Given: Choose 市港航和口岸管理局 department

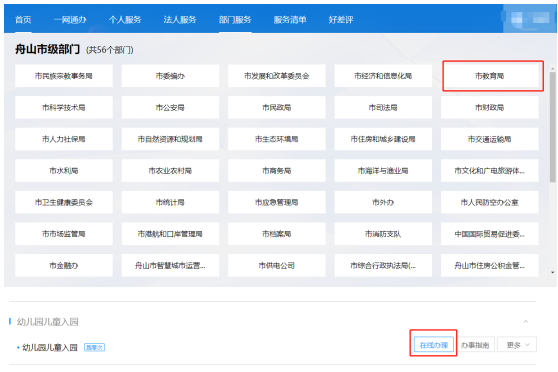Looking at the screenshot, I should pyautogui.click(x=170, y=234).
